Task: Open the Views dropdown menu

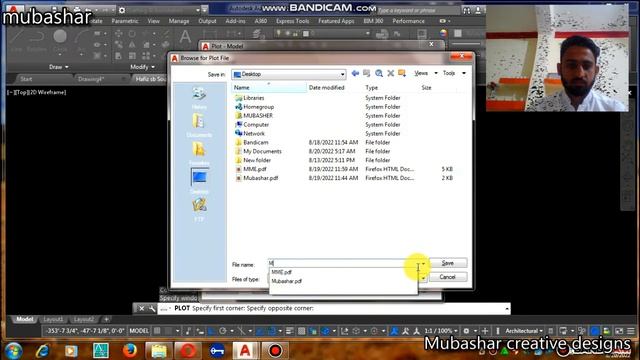Action: pyautogui.click(x=425, y=73)
